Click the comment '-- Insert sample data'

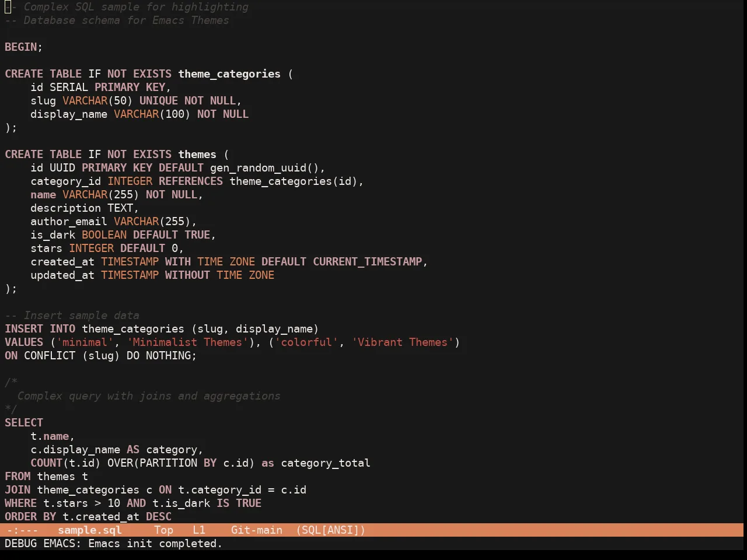point(72,316)
